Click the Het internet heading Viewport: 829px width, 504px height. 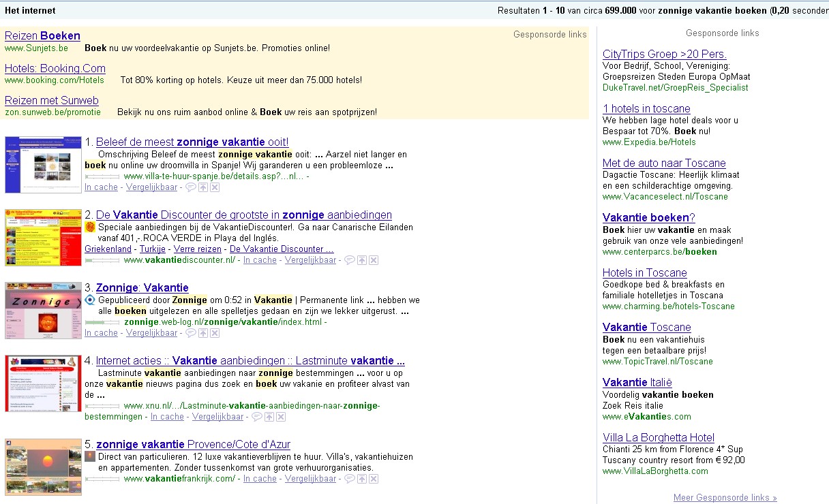click(30, 11)
